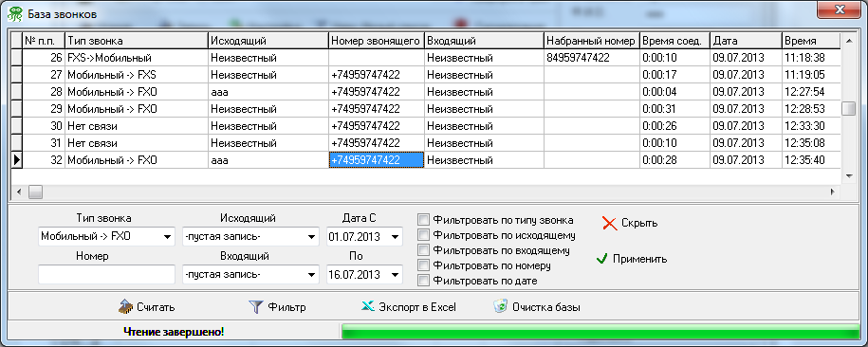Click time cell 11:18:38
The image size is (868, 347).
pyautogui.click(x=811, y=58)
